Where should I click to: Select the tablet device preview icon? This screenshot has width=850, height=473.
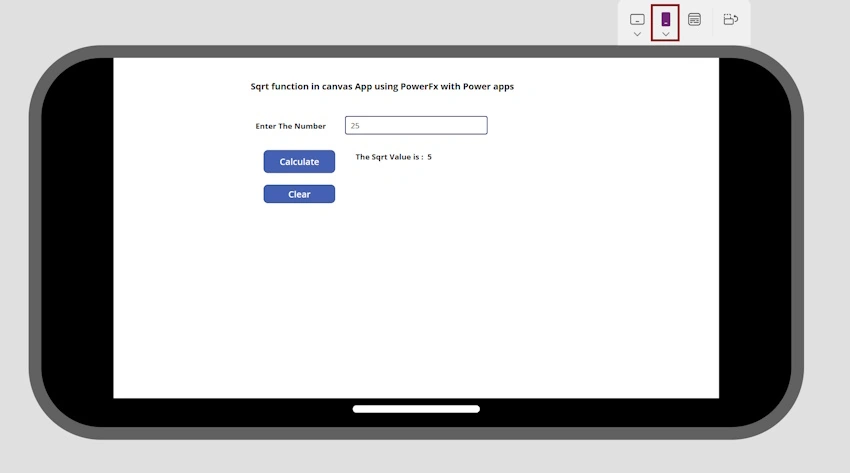637,20
